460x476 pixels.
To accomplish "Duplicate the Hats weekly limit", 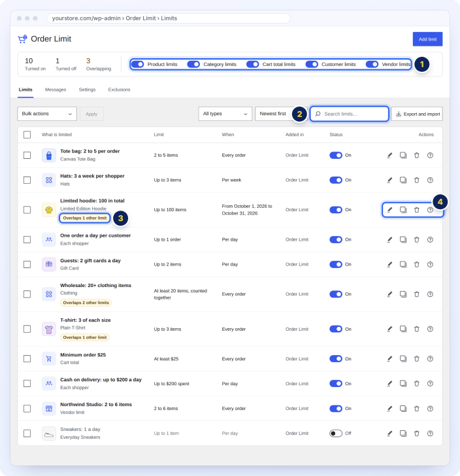I will point(403,180).
